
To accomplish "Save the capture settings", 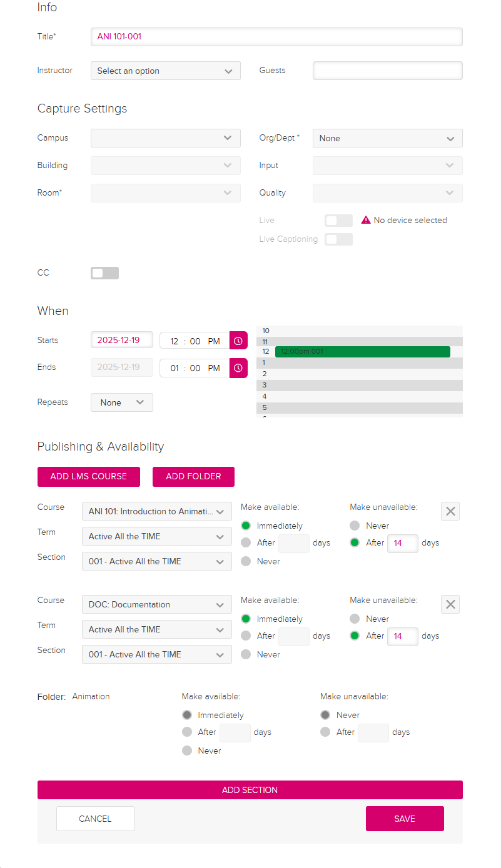I will click(x=404, y=819).
